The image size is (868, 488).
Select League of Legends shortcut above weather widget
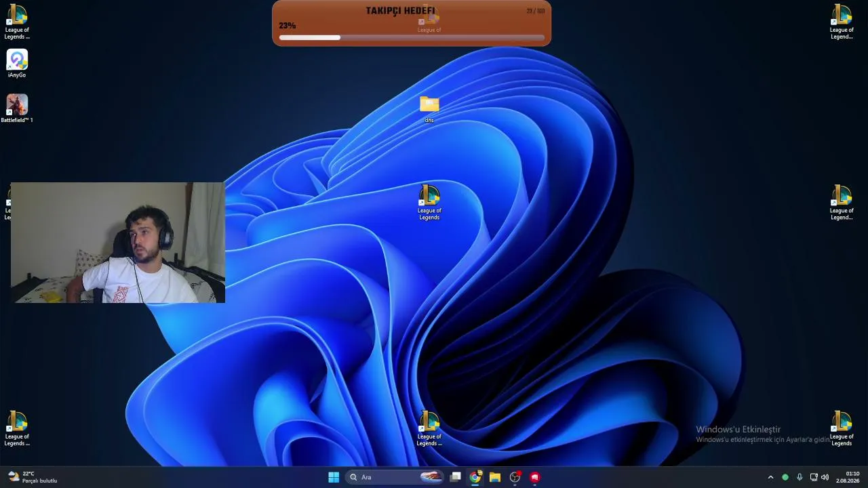[17, 428]
